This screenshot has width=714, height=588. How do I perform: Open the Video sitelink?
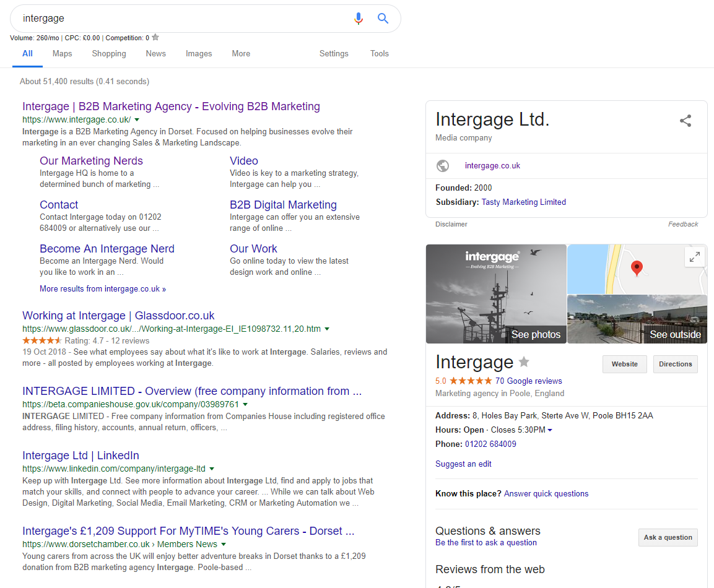243,161
